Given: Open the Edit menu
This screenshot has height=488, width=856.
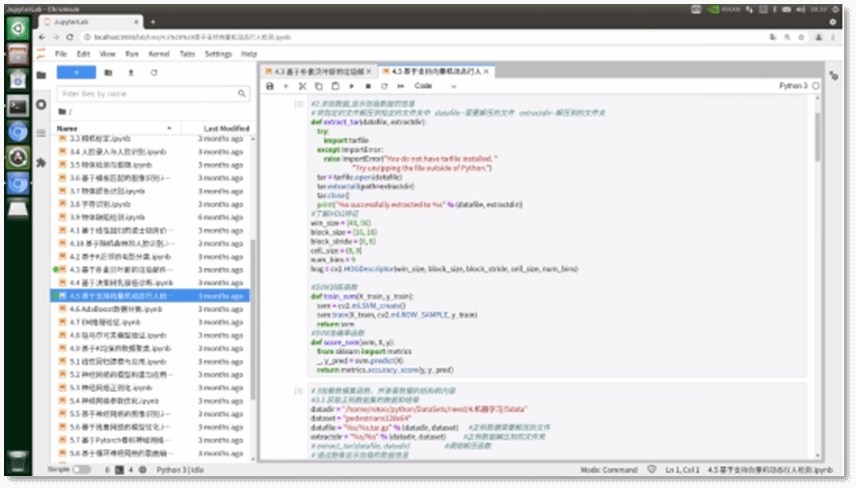Looking at the screenshot, I should [83, 54].
